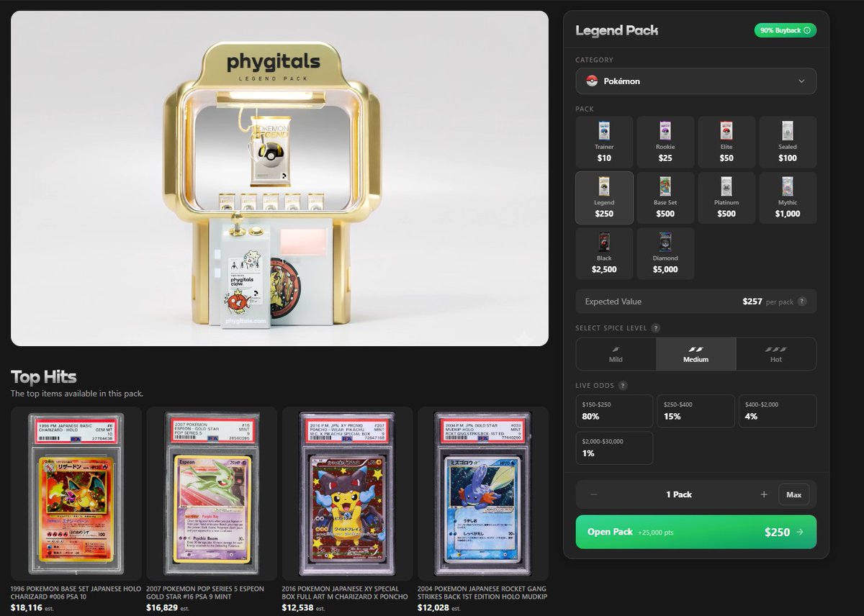Select the Trainer $10 pack
864x616 pixels.
click(x=604, y=142)
